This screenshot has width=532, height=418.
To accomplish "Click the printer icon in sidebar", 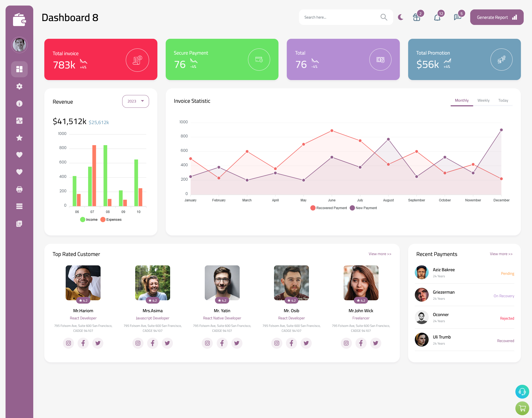I will [x=19, y=189].
